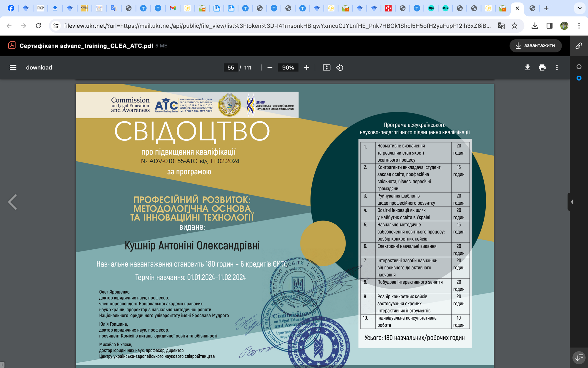Image resolution: width=588 pixels, height=368 pixels.
Task: Click Chrome downloads icon in toolbar
Action: click(535, 26)
